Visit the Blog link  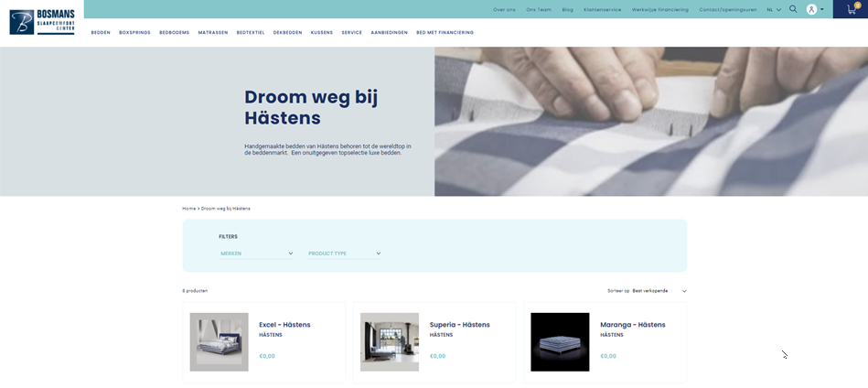pos(567,10)
